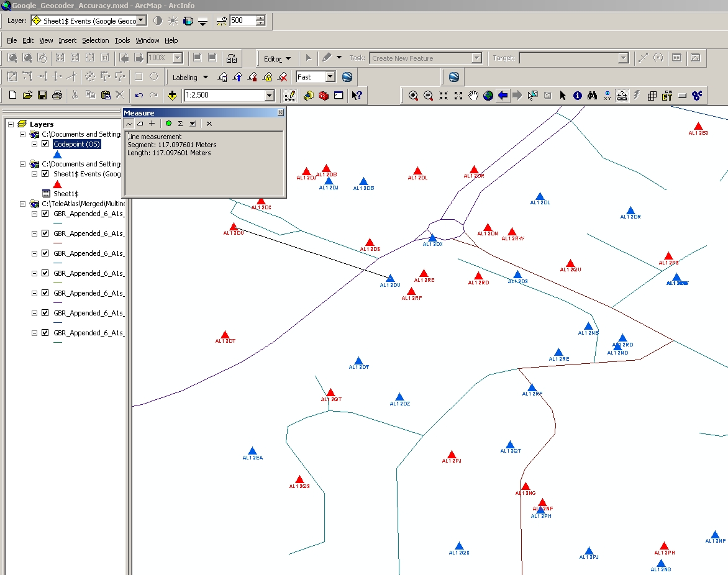Click the Add Data button

coord(172,95)
